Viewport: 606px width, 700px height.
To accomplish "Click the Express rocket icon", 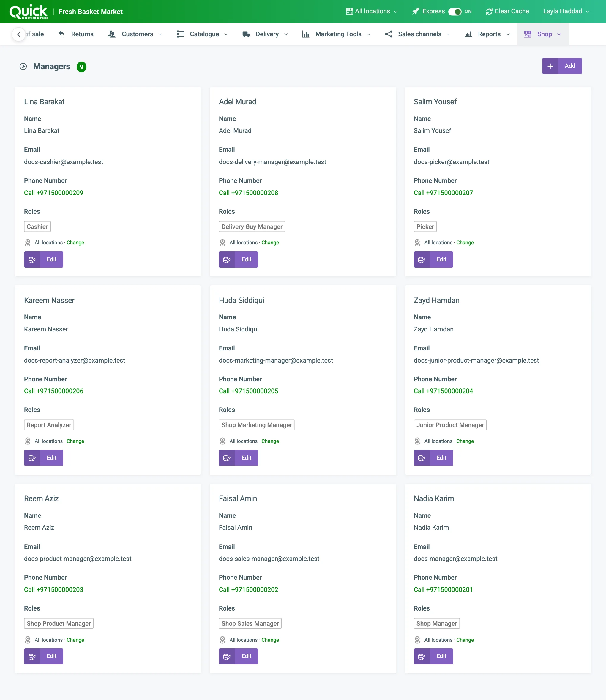I will coord(416,12).
